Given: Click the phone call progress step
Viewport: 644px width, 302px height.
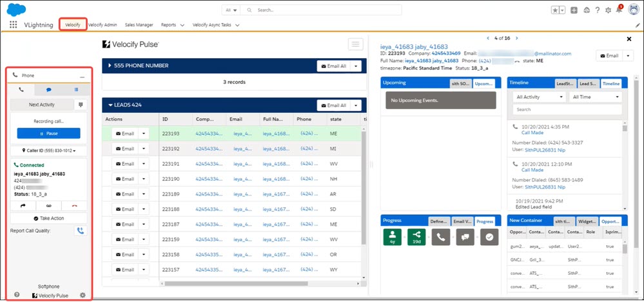Looking at the screenshot, I should (x=441, y=237).
